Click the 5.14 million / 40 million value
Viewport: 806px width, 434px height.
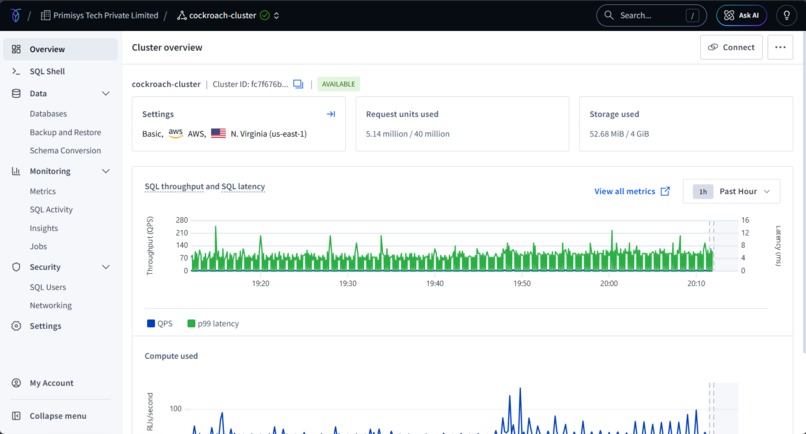408,134
